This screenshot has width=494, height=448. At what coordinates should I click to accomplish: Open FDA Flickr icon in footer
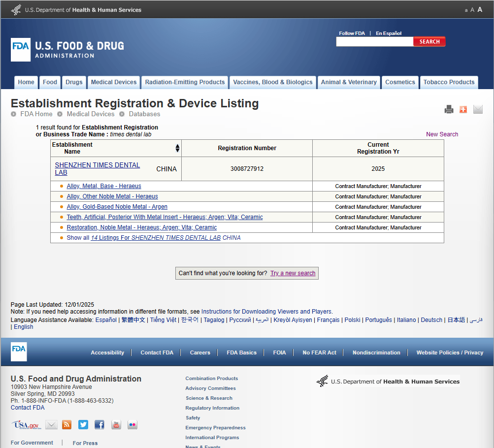tap(132, 425)
